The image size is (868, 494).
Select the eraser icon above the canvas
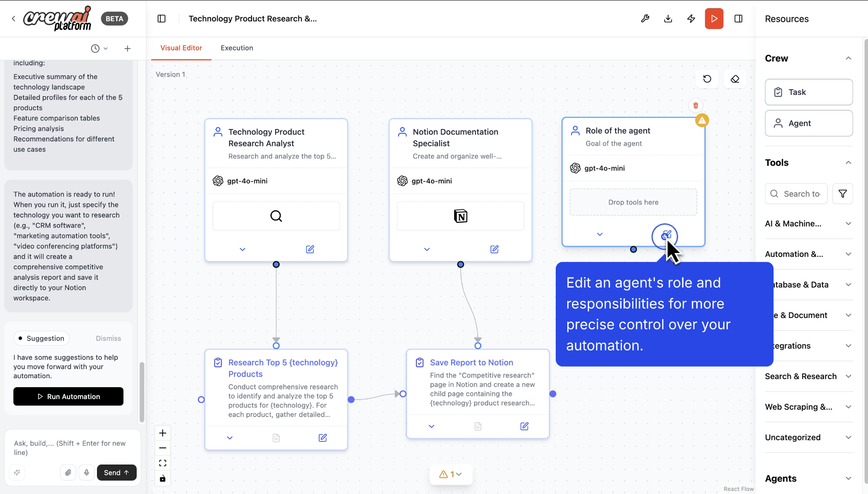735,79
